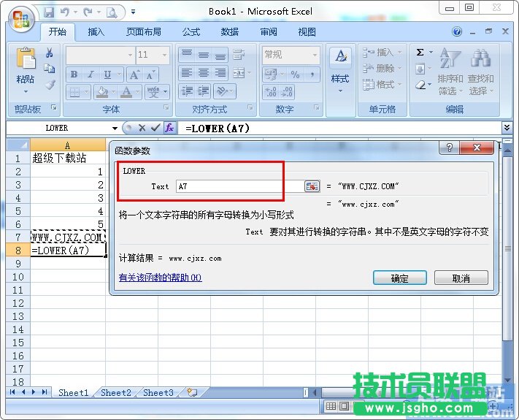Cancel formula entry with the X icon
Screen dimensions: 519x420
tap(142, 128)
